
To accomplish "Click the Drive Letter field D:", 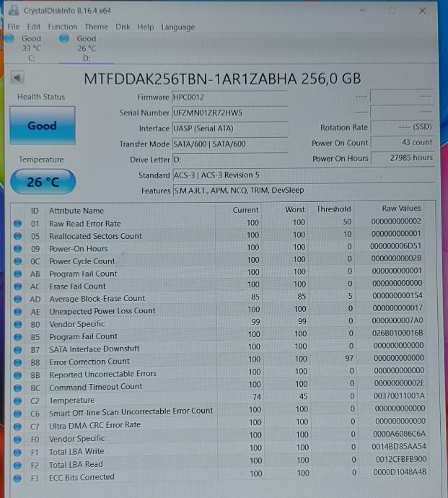I will click(229, 160).
